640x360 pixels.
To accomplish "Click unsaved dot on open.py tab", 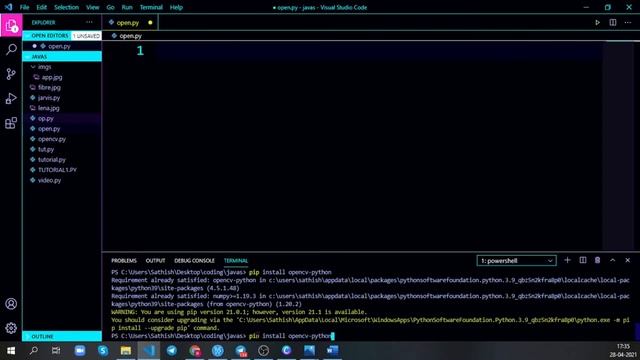I will tap(150, 22).
